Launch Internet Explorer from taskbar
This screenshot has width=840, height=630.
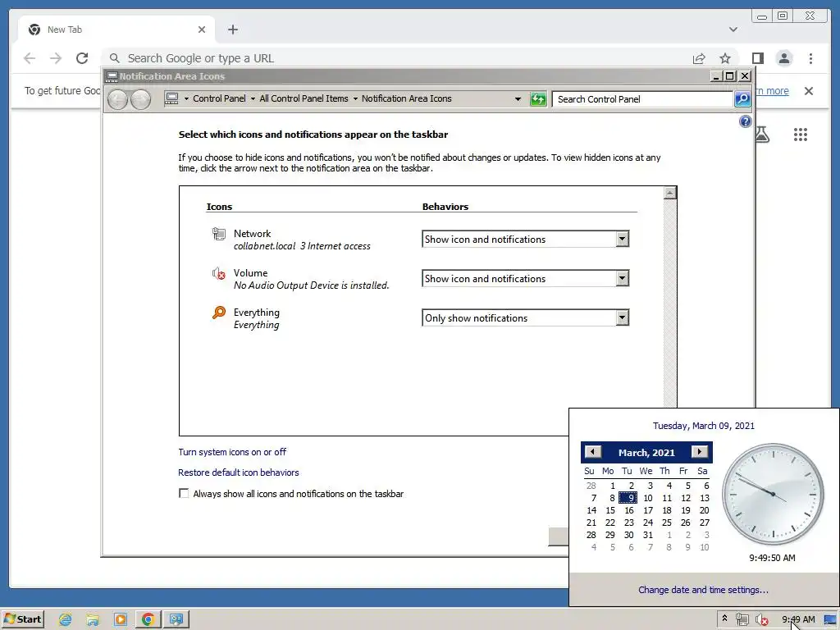(66, 620)
